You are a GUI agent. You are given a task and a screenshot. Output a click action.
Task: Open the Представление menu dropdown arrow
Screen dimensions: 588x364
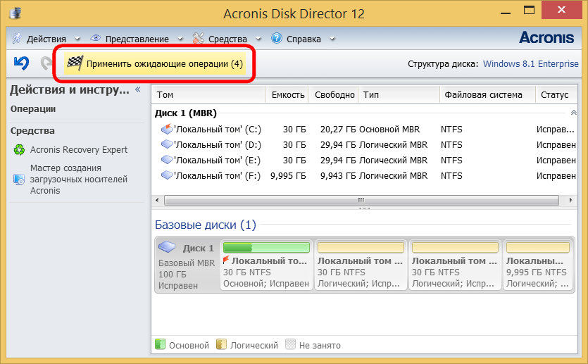coord(180,39)
